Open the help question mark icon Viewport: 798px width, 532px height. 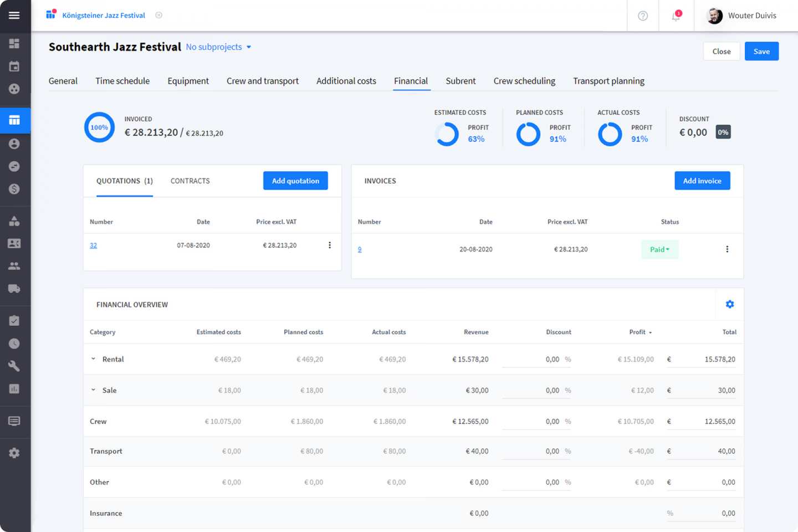(x=642, y=16)
